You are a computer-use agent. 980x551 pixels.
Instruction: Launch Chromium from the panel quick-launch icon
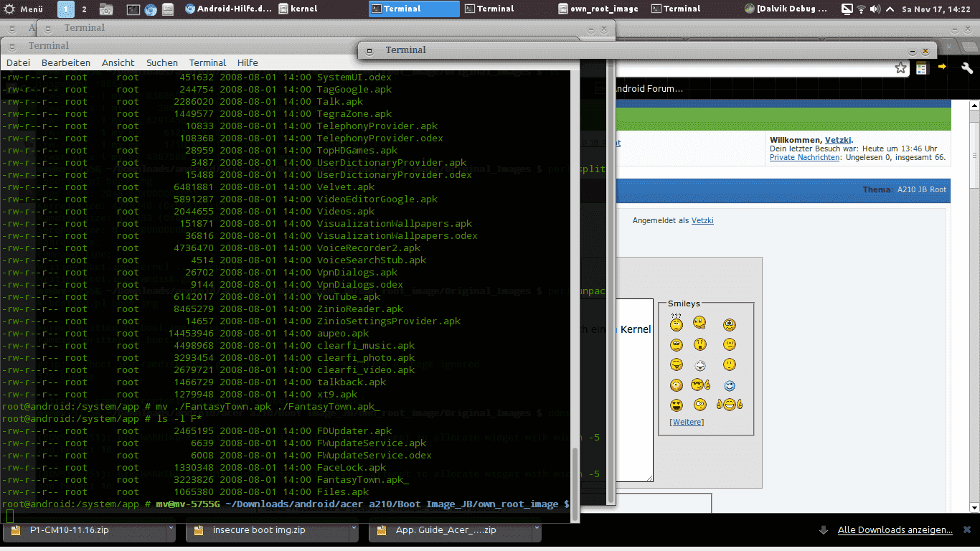coord(150,9)
